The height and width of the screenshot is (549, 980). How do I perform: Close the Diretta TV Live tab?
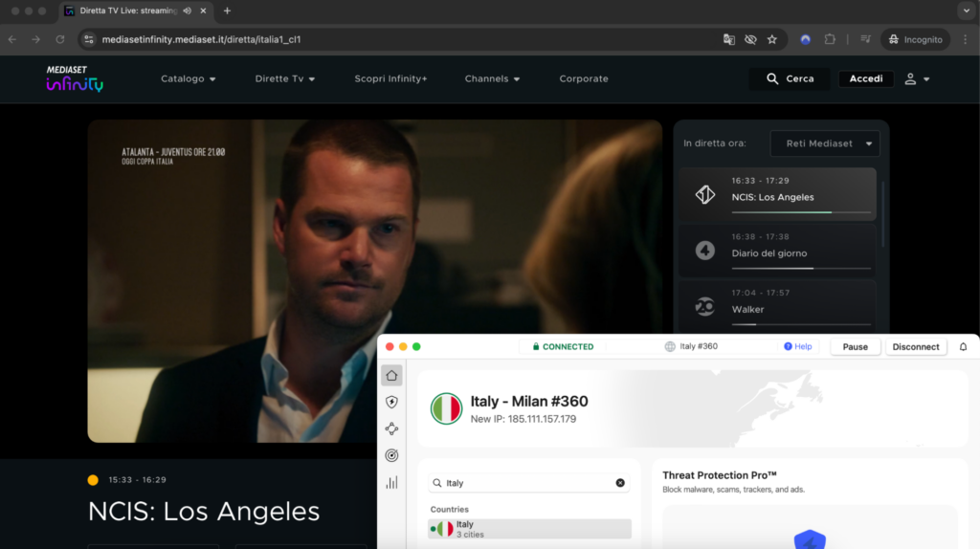[203, 11]
